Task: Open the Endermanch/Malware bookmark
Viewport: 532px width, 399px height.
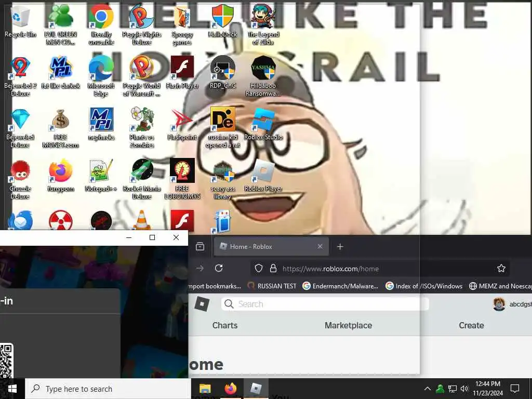Action: [x=340, y=286]
